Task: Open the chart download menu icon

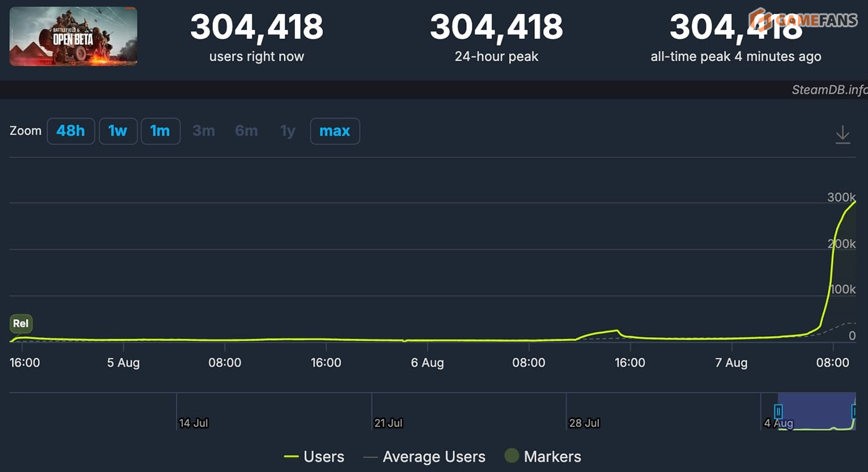Action: point(843,135)
